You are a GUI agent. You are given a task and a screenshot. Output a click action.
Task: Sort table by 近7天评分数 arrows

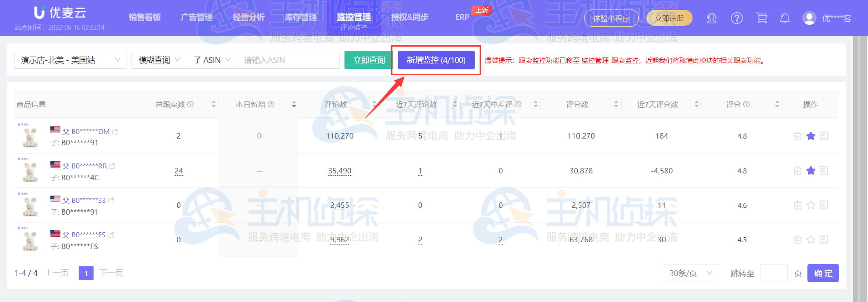(697, 104)
